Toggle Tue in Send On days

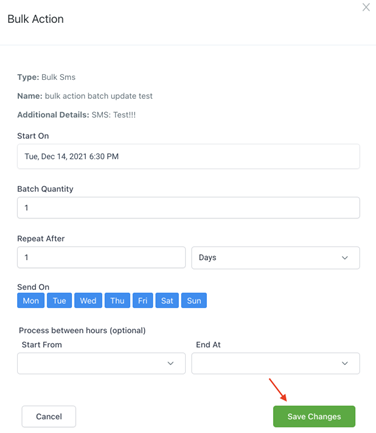[x=59, y=300]
